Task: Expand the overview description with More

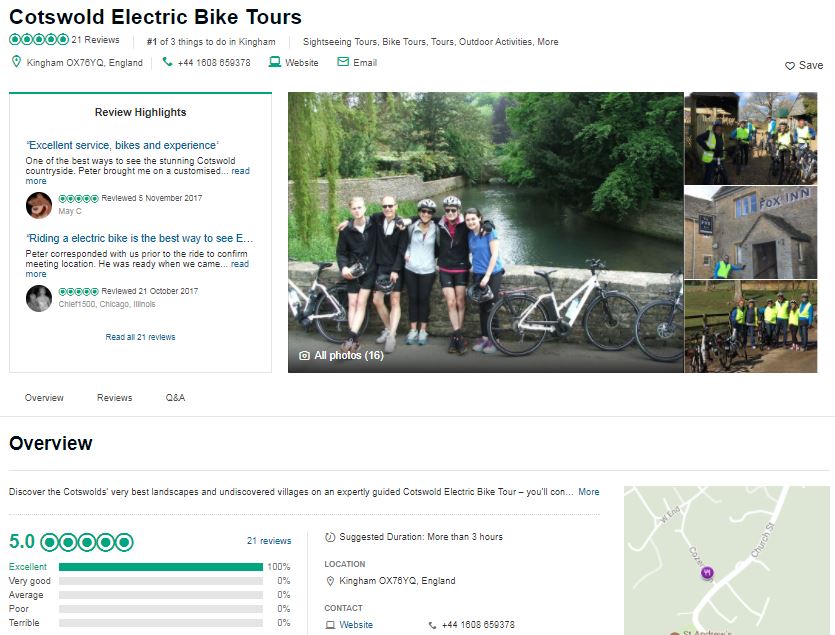Action: coord(588,492)
